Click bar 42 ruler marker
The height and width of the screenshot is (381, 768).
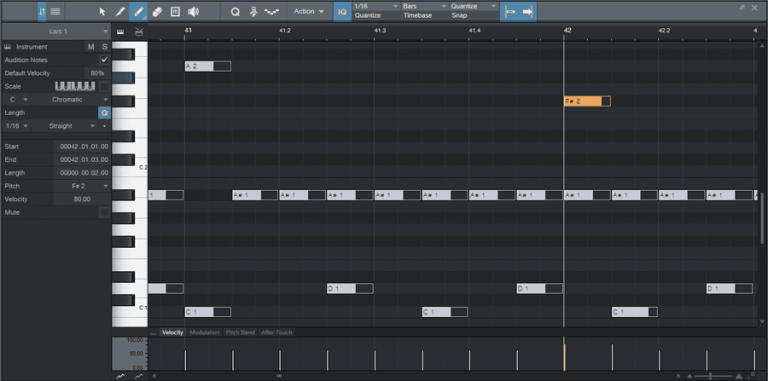[x=567, y=30]
